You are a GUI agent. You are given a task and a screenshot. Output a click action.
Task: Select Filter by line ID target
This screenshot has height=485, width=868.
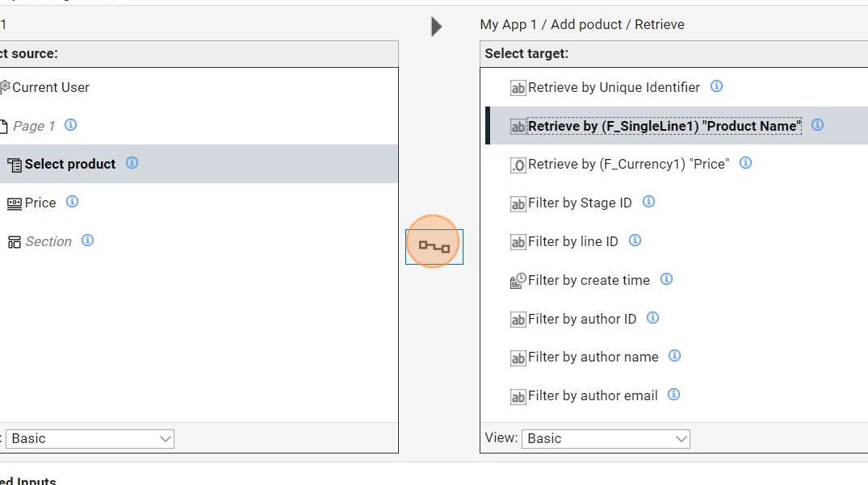572,241
